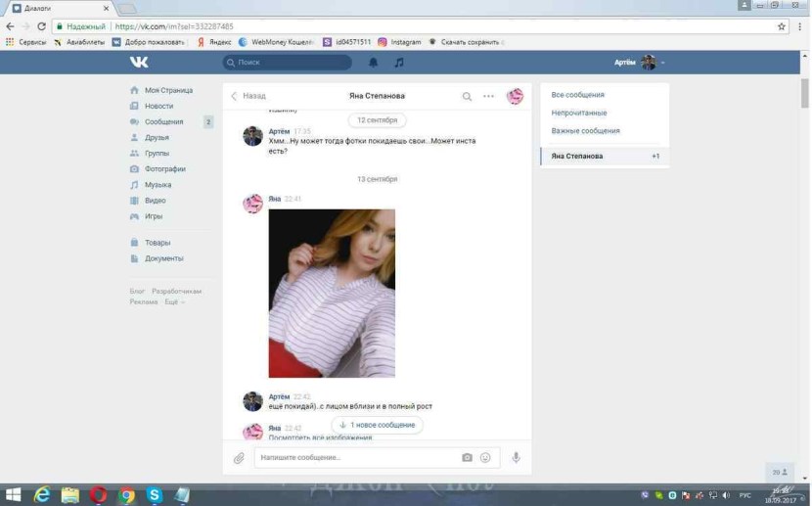Click the camera icon in message box
The width and height of the screenshot is (812, 506).
[467, 458]
